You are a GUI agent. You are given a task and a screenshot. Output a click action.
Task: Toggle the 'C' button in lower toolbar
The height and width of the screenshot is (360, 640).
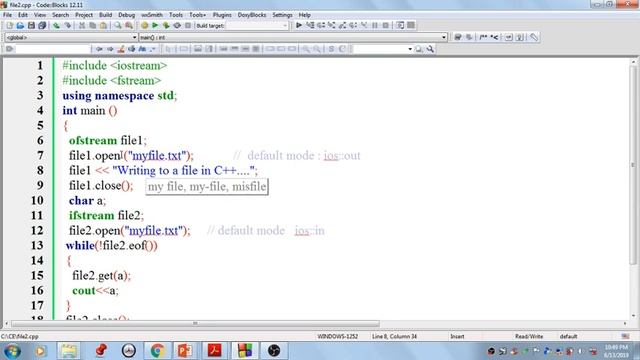click(x=342, y=49)
